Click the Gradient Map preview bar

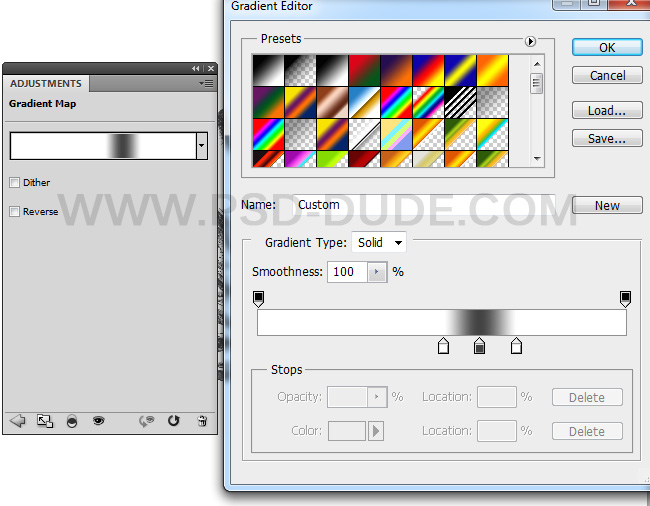(x=103, y=145)
